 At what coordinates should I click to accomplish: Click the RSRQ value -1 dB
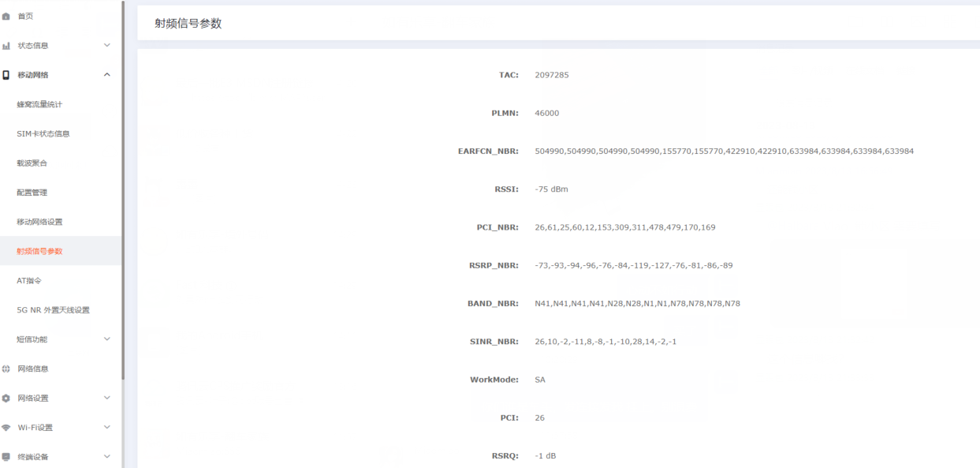point(546,455)
